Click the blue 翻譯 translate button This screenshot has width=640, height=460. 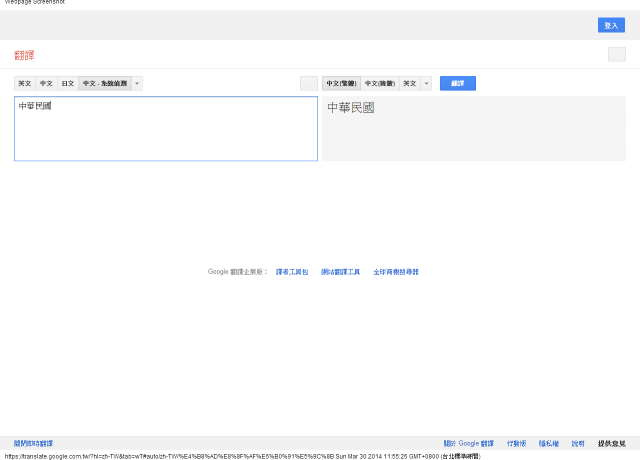click(x=458, y=83)
